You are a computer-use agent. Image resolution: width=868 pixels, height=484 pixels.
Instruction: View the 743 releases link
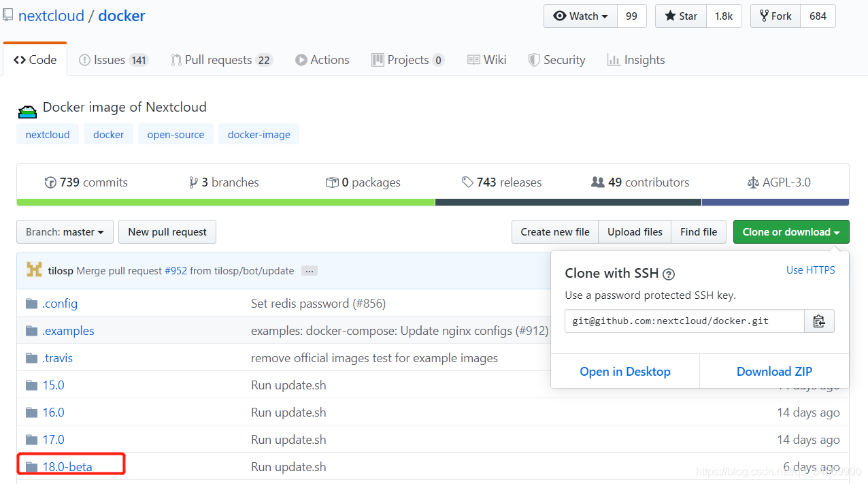(x=502, y=182)
